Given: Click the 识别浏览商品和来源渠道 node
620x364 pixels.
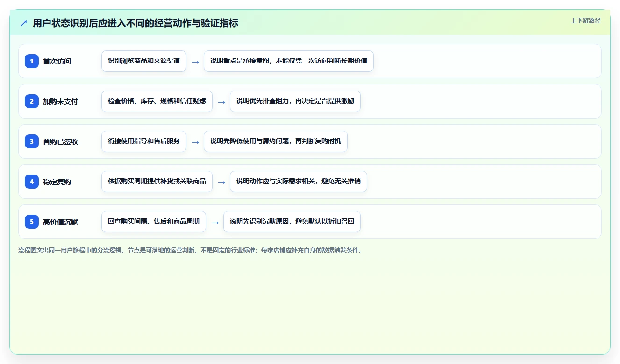Looking at the screenshot, I should pyautogui.click(x=144, y=61).
